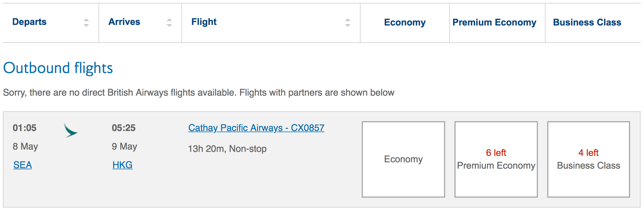Click the Outbound flights heading
Screen dimensions: 644x211
(58, 68)
